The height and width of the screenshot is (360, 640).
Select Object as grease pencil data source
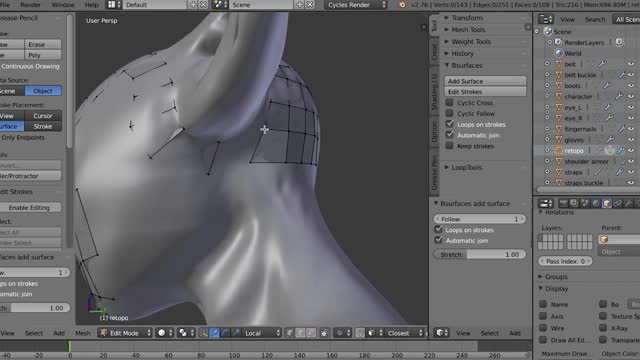pos(43,91)
